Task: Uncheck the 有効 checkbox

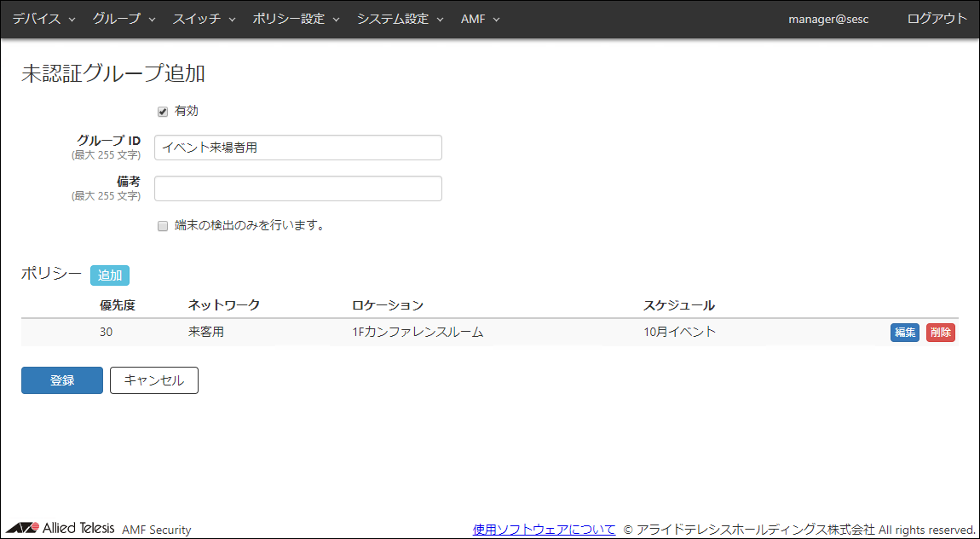Action: (163, 112)
